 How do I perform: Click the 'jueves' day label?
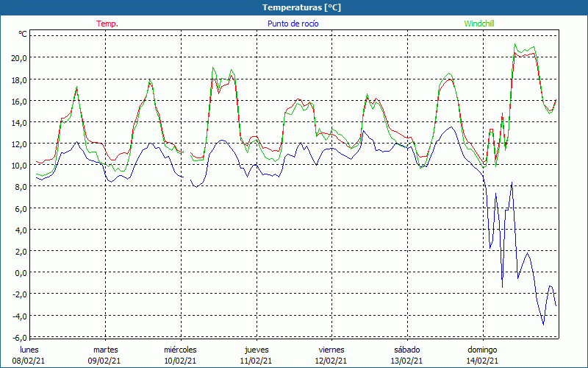pos(257,350)
